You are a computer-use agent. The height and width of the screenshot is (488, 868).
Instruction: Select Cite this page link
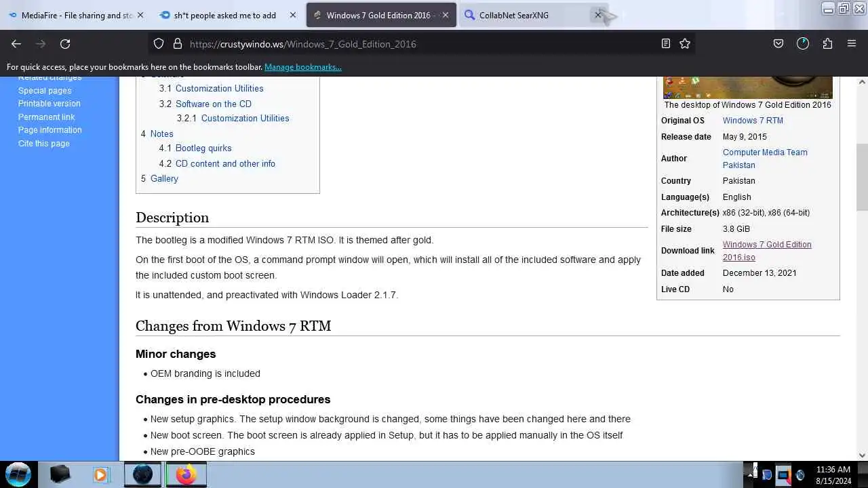tap(44, 143)
